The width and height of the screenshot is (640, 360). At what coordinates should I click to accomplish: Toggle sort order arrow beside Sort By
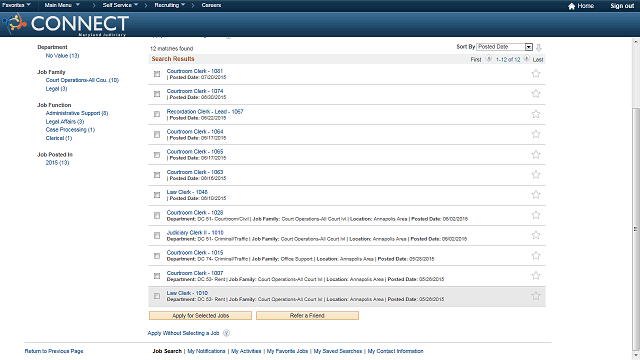point(539,47)
